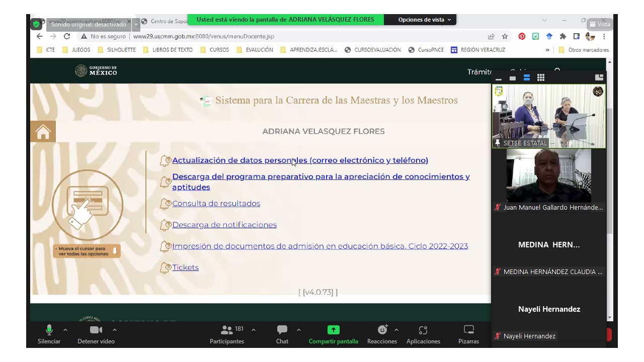Viewport: 644px width, 362px height.
Task: Expand audio options arrow beside Silenciar
Action: [65, 330]
